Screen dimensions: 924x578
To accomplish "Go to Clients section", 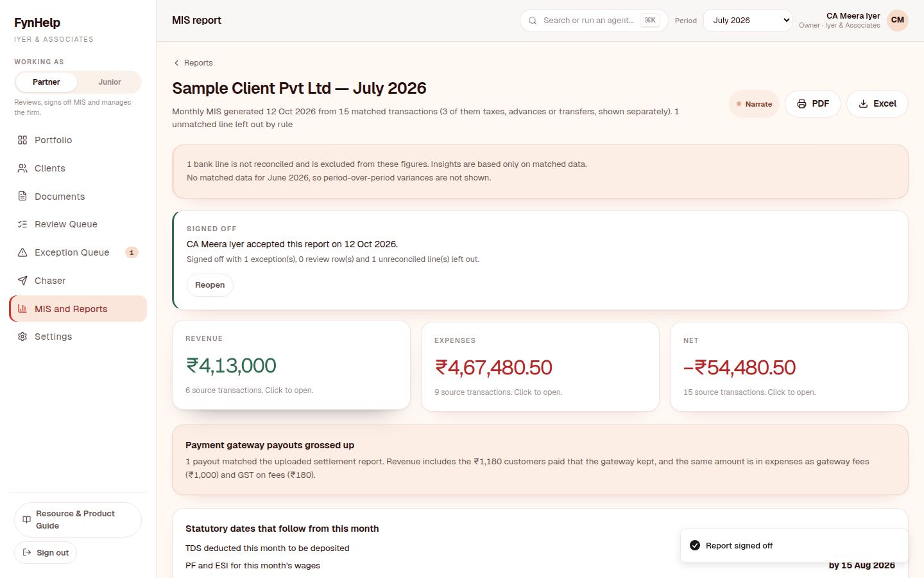I will tap(78, 168).
